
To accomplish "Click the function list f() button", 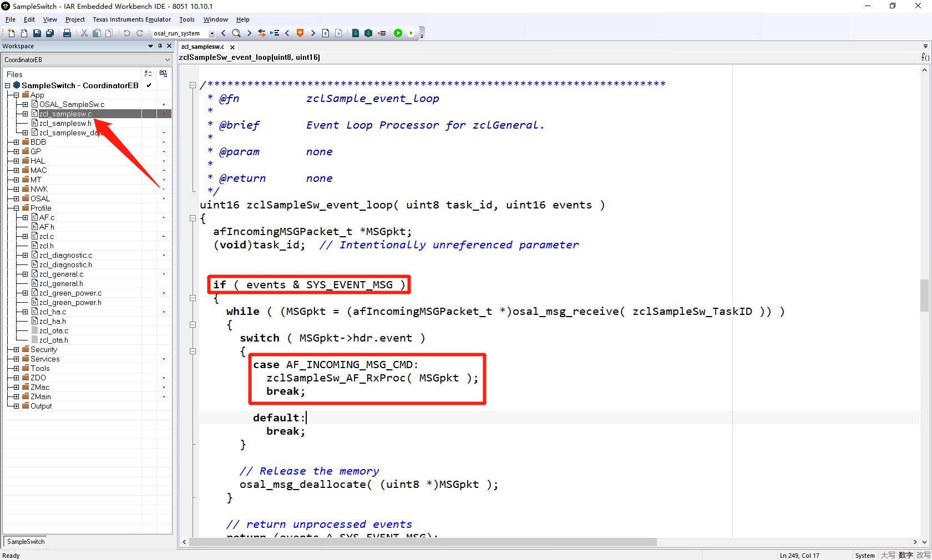I will tap(925, 57).
